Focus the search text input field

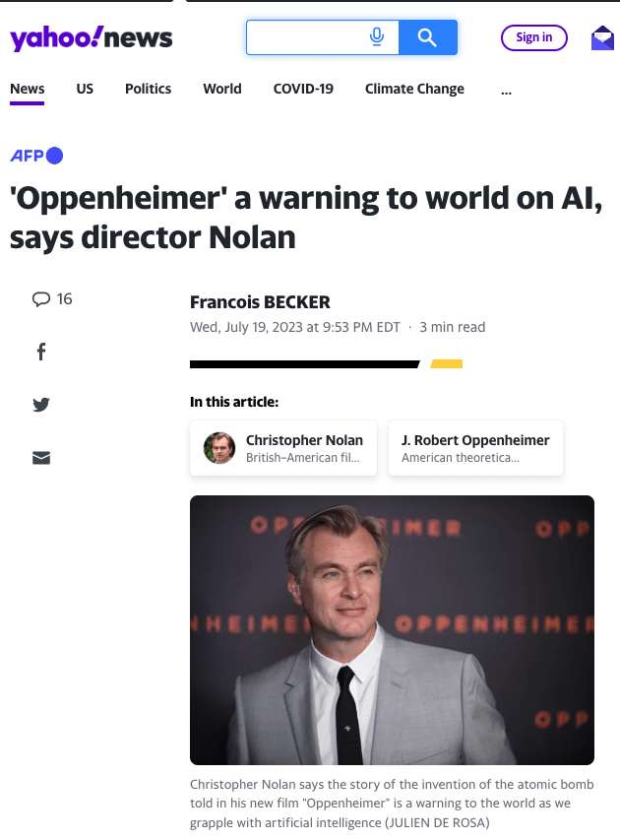(x=307, y=37)
